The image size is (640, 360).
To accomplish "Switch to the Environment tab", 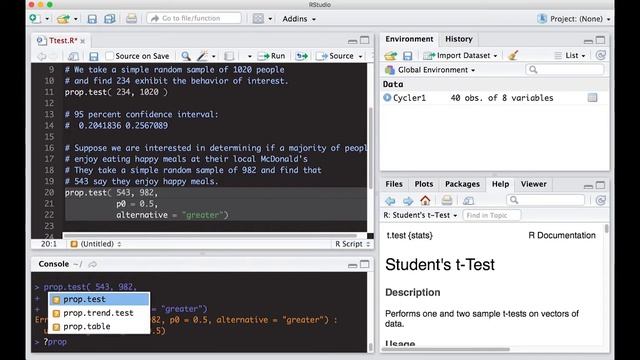I will (409, 39).
